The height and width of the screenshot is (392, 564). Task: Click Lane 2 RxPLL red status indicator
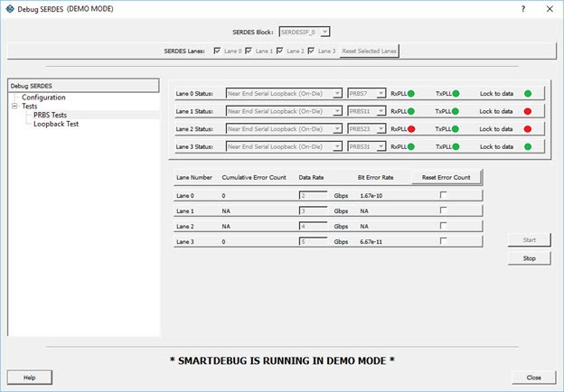[x=409, y=128]
